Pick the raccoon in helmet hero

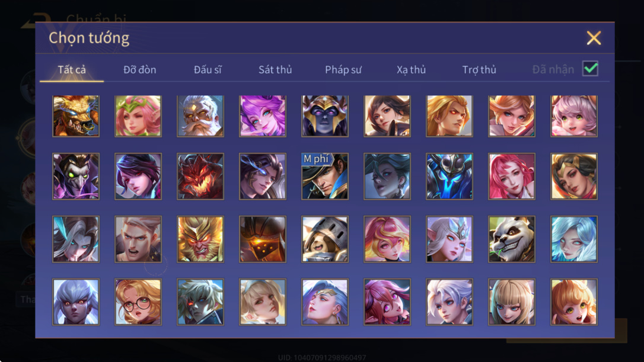325,239
